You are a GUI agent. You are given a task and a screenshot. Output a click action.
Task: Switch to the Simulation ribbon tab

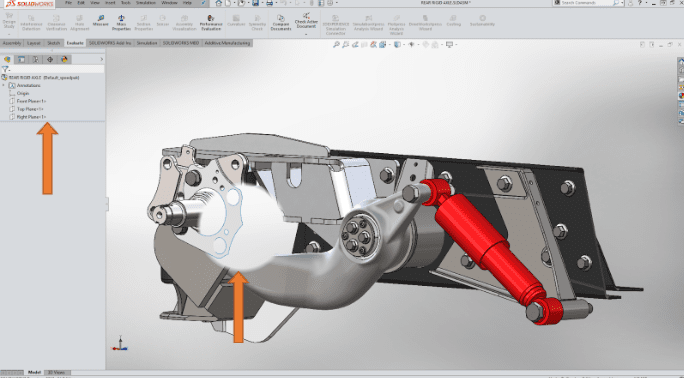point(147,43)
